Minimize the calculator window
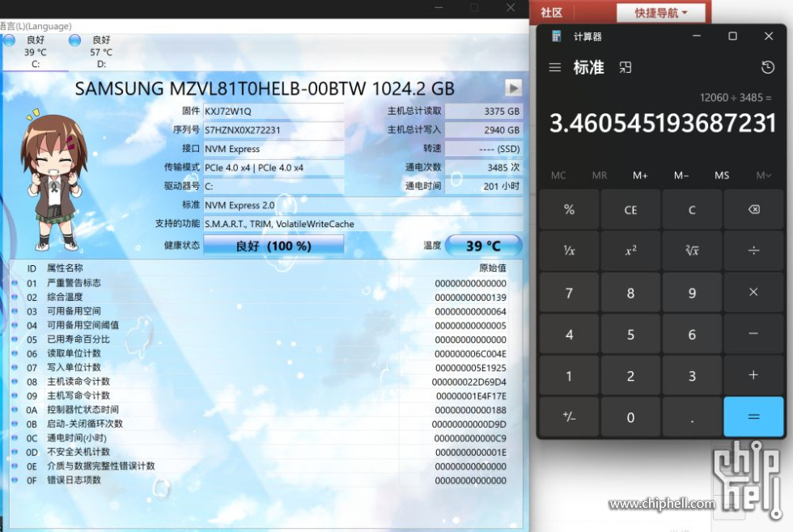 [x=697, y=36]
